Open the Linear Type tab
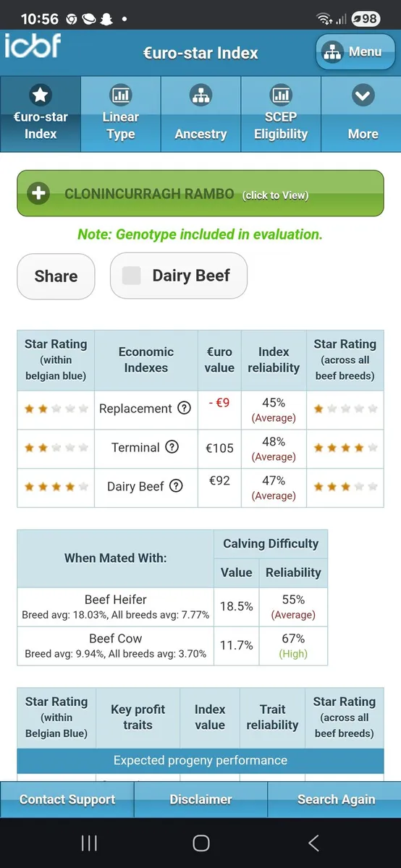Screen dimensions: 401x868 (120, 114)
